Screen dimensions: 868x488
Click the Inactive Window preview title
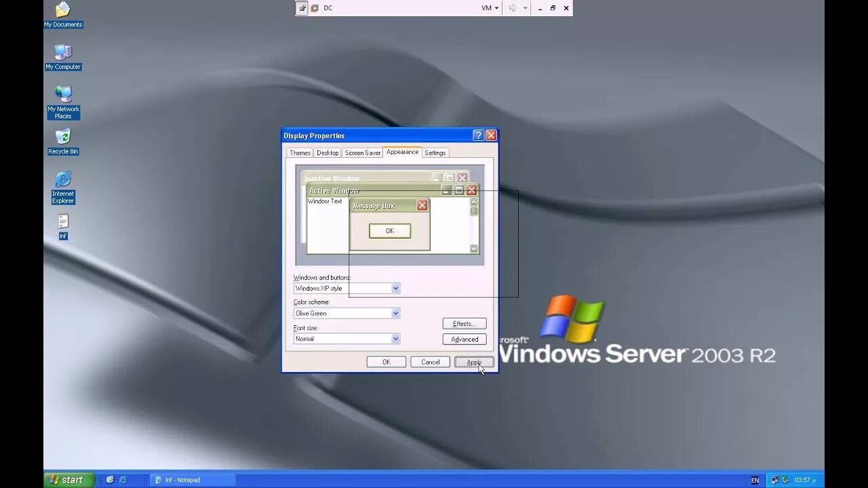[x=332, y=179]
